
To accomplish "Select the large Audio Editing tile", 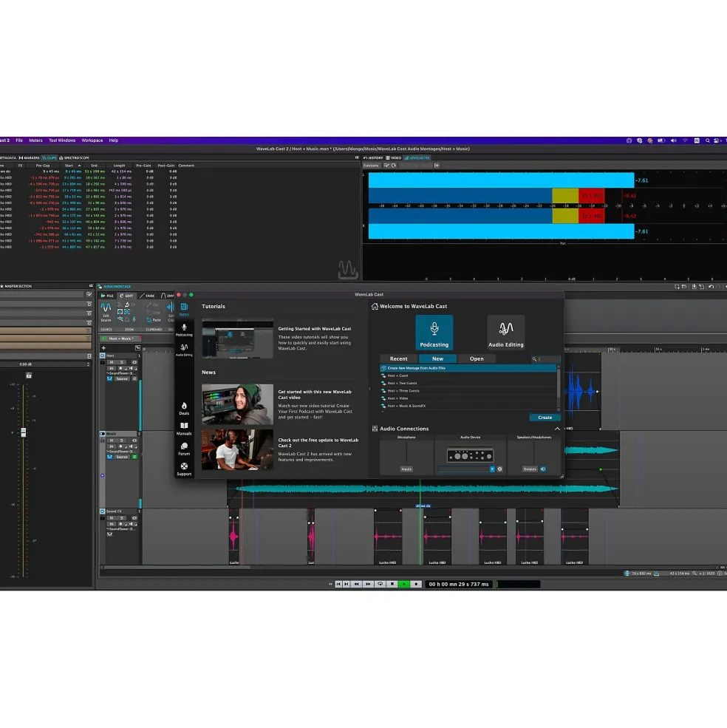I will click(x=505, y=333).
